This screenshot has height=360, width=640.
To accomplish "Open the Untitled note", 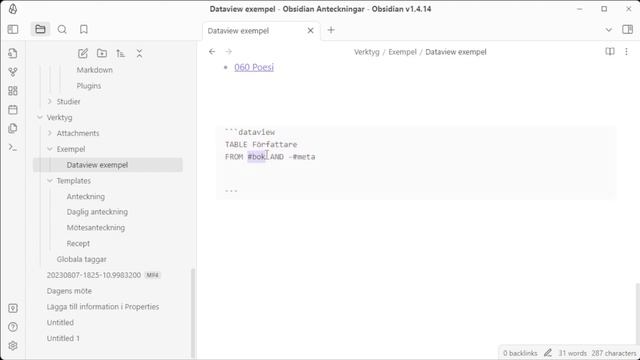I will point(60,322).
